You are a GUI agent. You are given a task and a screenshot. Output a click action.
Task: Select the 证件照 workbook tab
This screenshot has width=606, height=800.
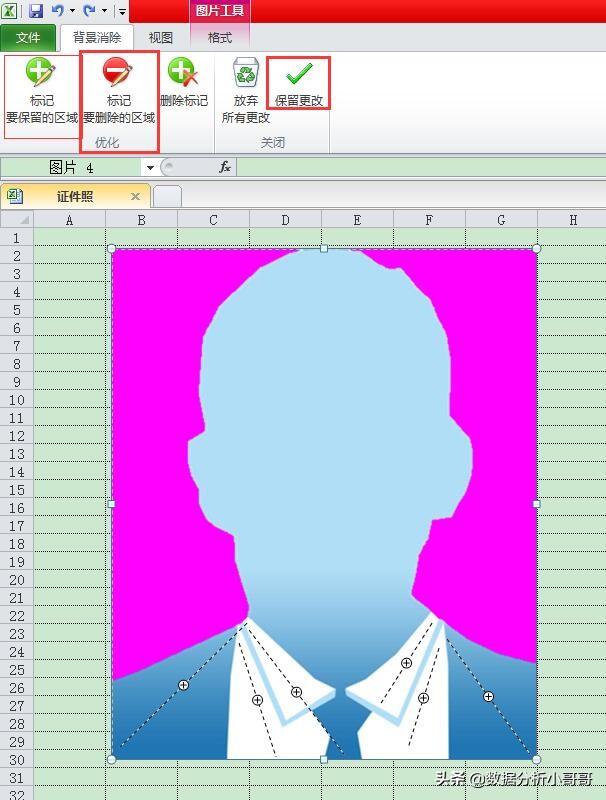click(x=75, y=196)
